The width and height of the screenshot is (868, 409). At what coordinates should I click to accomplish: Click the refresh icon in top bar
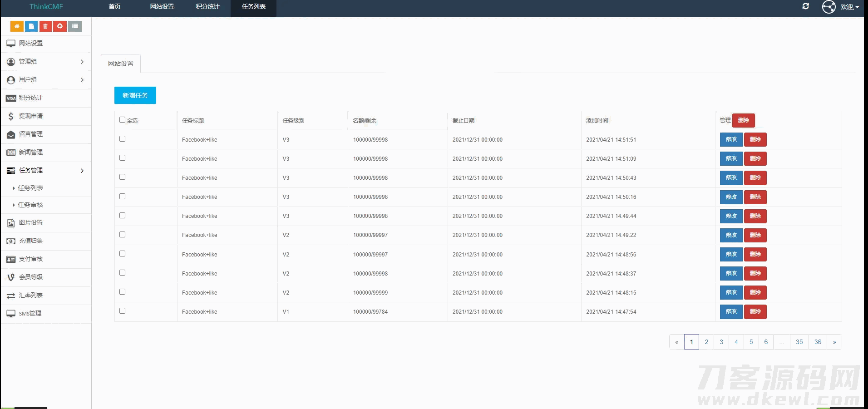[806, 6]
